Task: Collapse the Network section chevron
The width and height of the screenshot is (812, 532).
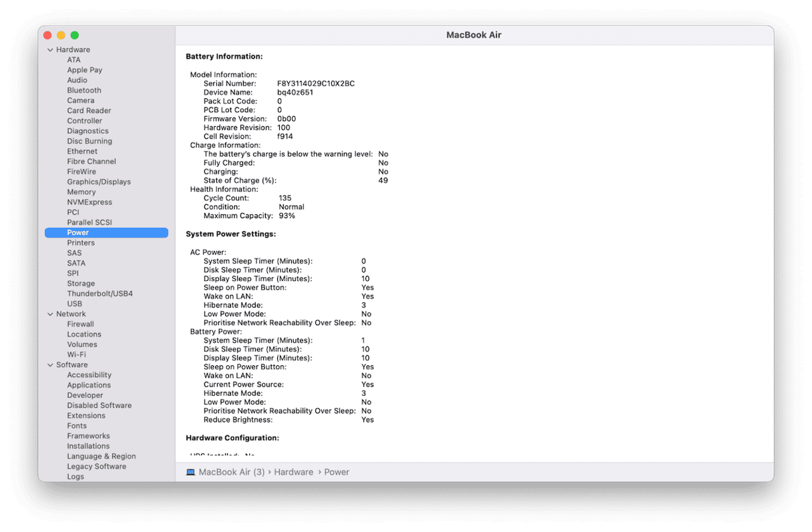Action: (x=50, y=314)
